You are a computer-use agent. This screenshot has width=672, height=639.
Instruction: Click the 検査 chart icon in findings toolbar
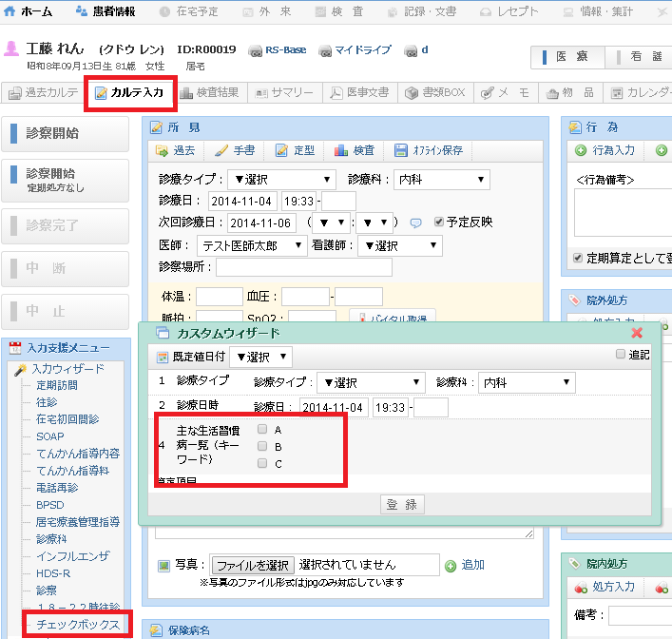tap(340, 150)
